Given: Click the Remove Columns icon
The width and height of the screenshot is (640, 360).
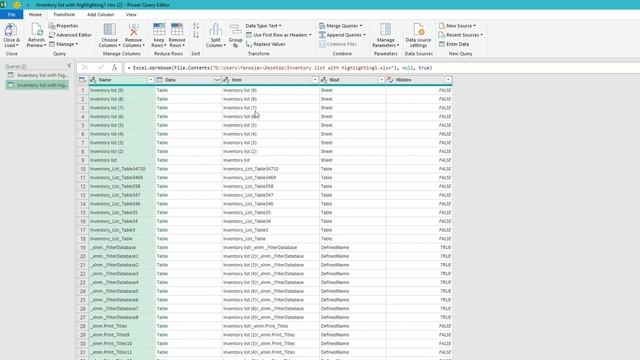Looking at the screenshot, I should [x=133, y=30].
